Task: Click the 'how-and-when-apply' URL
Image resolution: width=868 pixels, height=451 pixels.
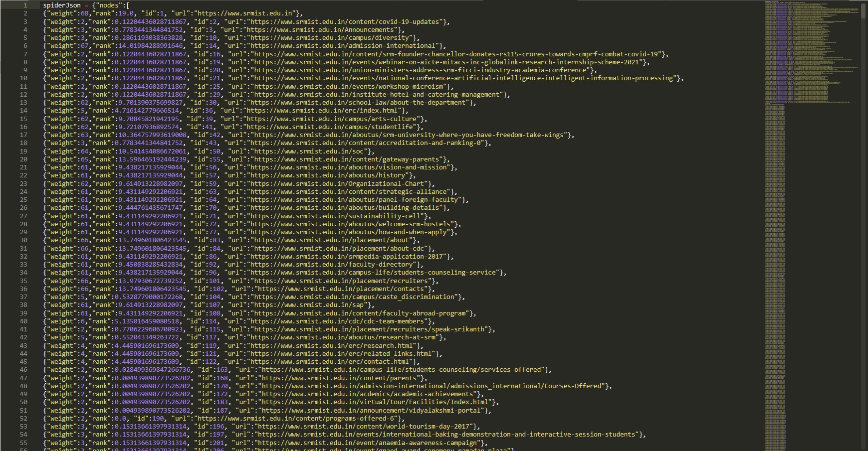Action: pyautogui.click(x=349, y=232)
